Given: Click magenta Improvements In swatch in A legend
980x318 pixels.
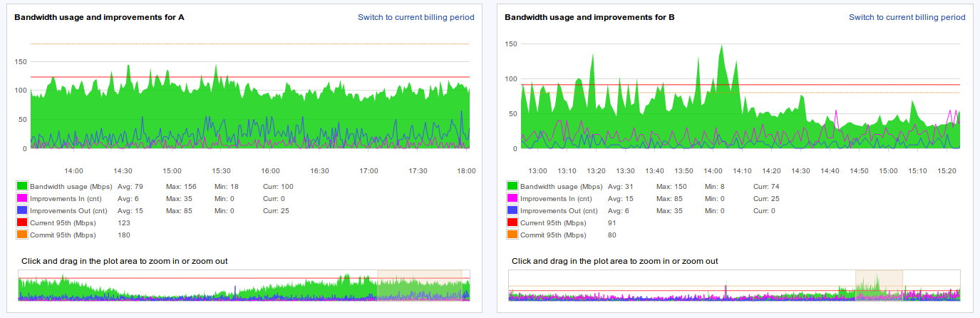Looking at the screenshot, I should [x=21, y=199].
